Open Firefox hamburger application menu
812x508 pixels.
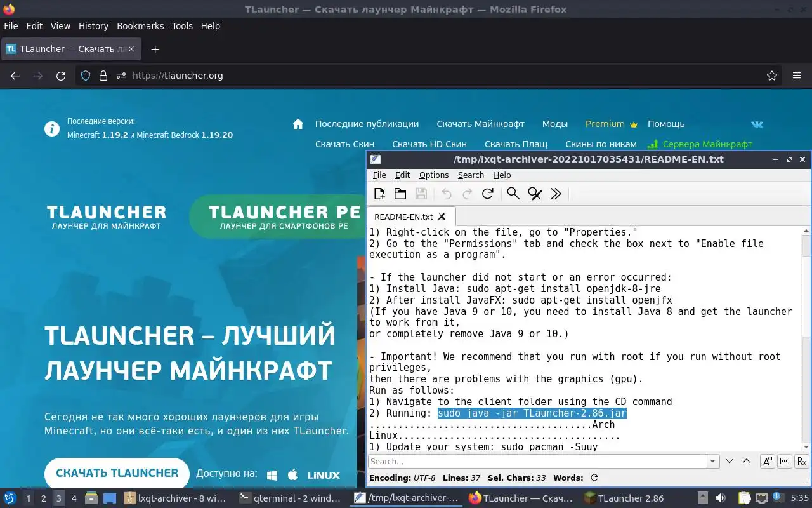coord(797,76)
